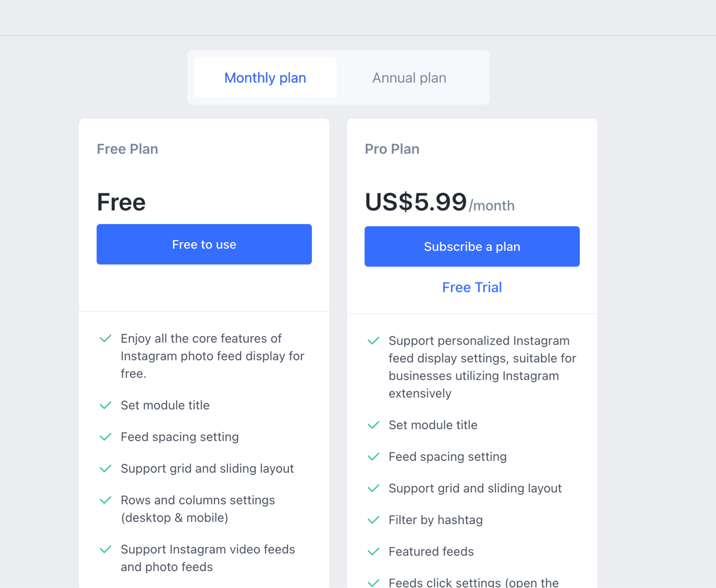
Task: Click checkmark beside 'Support Instagram video feeds'
Action: pyautogui.click(x=106, y=549)
